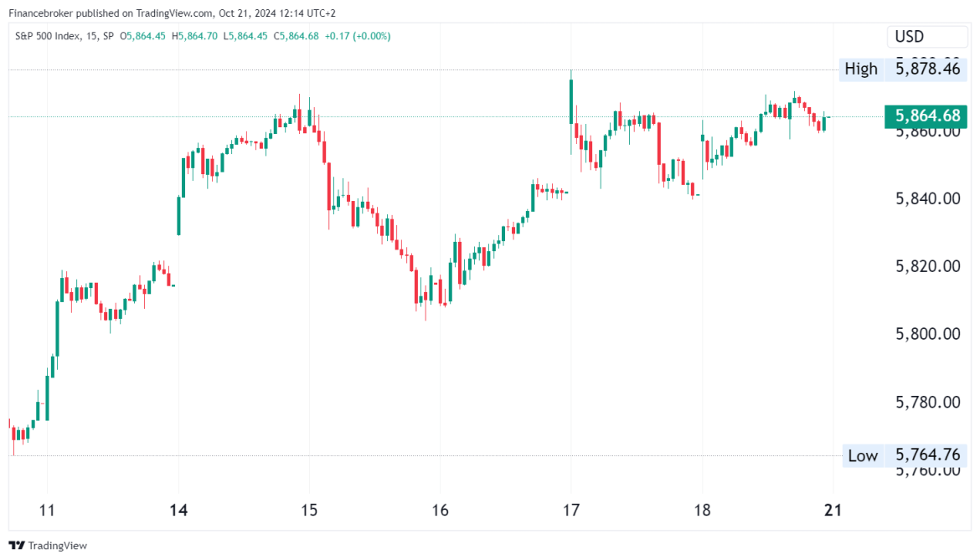Click the closing price C5,864.68 in legend
This screenshot has height=560, width=980.
click(x=290, y=36)
